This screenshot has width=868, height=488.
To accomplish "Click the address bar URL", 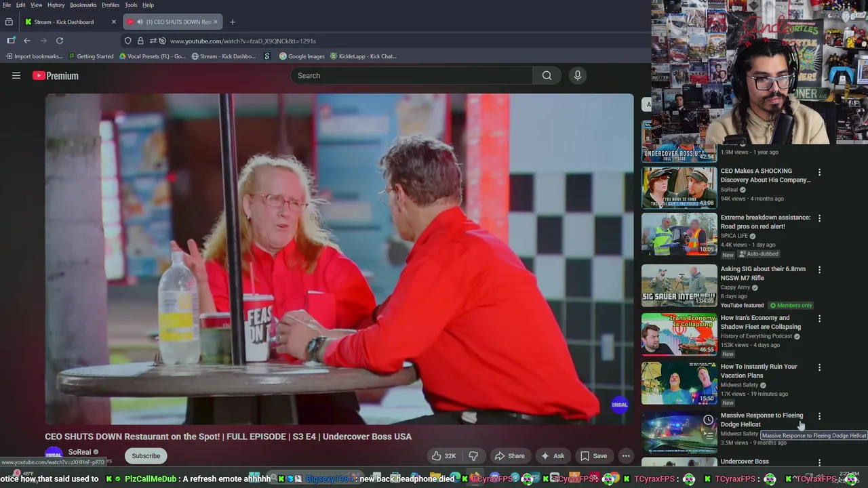I will click(243, 41).
